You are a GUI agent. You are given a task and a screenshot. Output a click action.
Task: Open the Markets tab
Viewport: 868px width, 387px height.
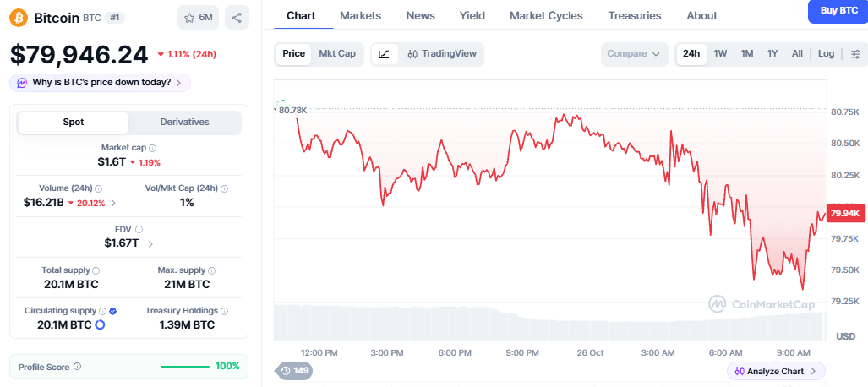360,15
